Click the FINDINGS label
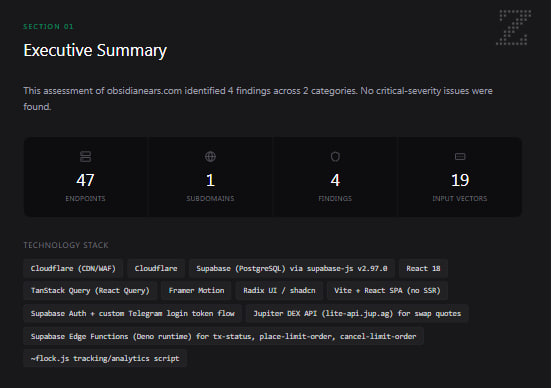 point(335,199)
